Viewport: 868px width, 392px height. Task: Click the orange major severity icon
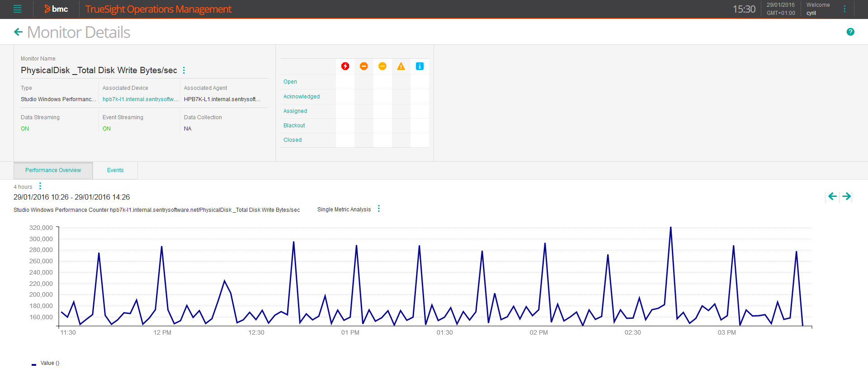coord(364,66)
